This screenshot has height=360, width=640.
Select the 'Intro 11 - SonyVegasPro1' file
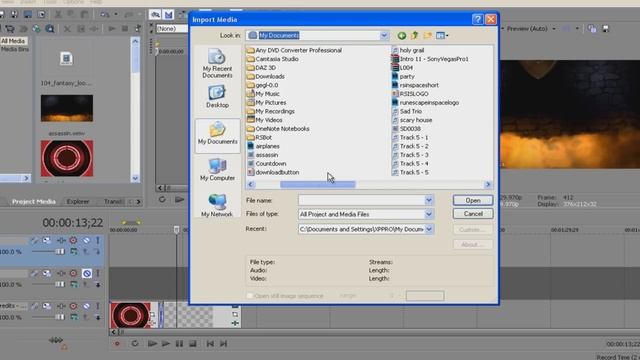(x=430, y=59)
